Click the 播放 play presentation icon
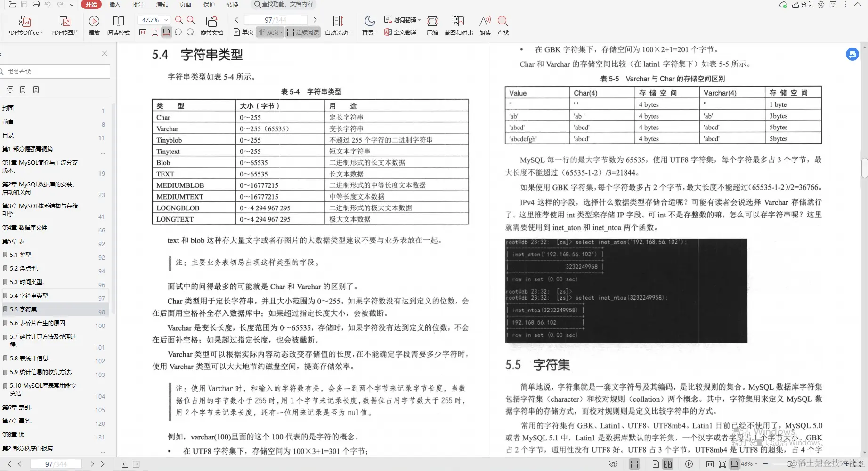Screen dimensions: 868x471 (x=94, y=22)
